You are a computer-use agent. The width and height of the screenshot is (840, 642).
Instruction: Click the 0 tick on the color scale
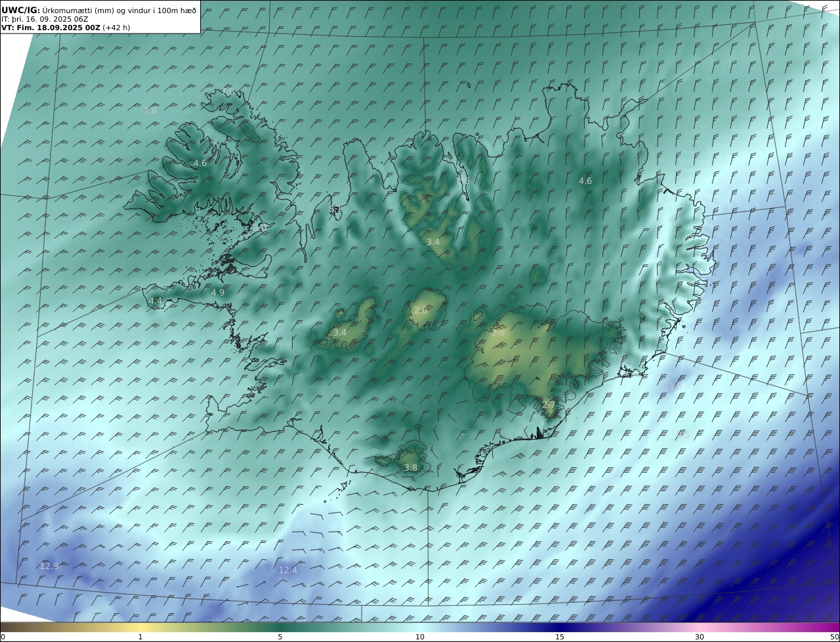coord(3,637)
